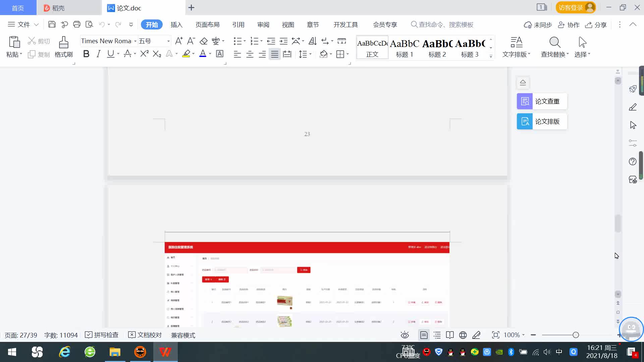Open the 审阅 ribbon tab
The image size is (644, 362).
click(x=263, y=24)
